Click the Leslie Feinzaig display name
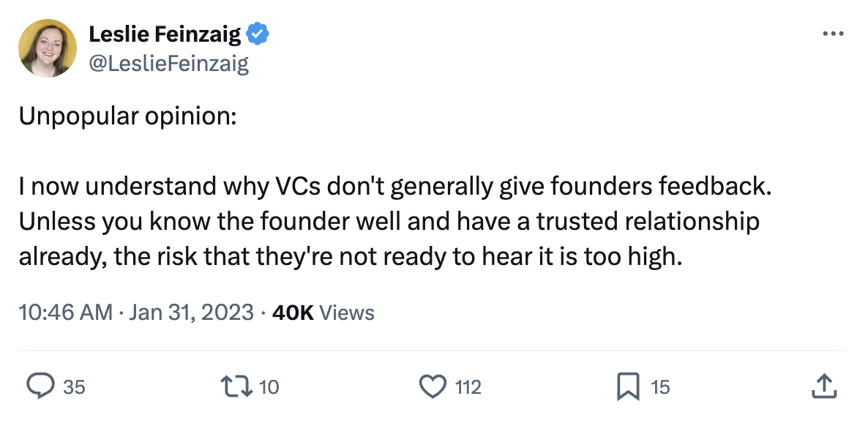Image resolution: width=868 pixels, height=426 pixels. pyautogui.click(x=166, y=34)
